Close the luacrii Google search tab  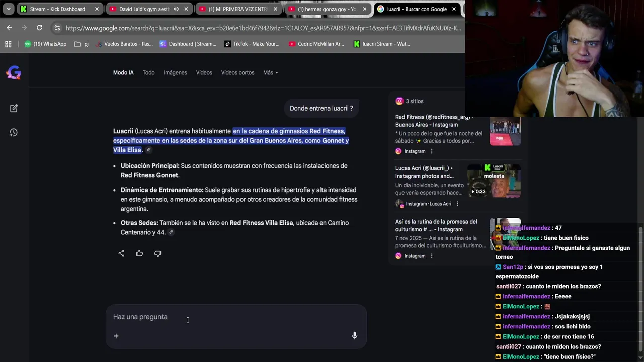tap(454, 9)
